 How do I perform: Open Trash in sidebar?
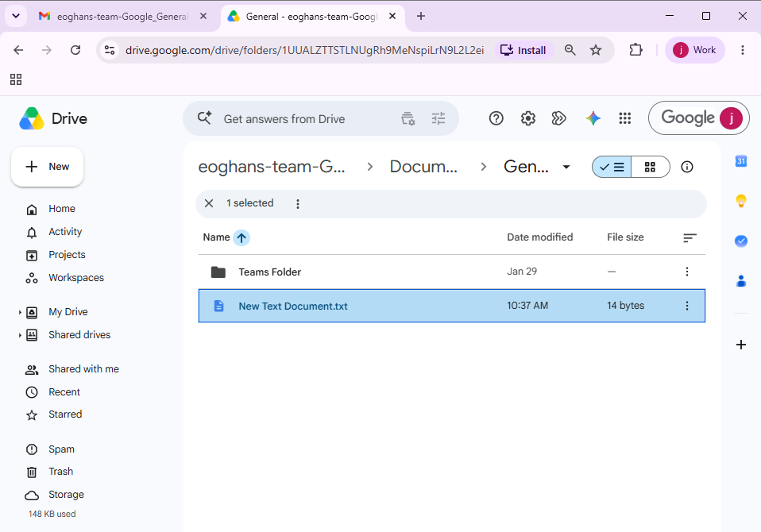coord(60,472)
